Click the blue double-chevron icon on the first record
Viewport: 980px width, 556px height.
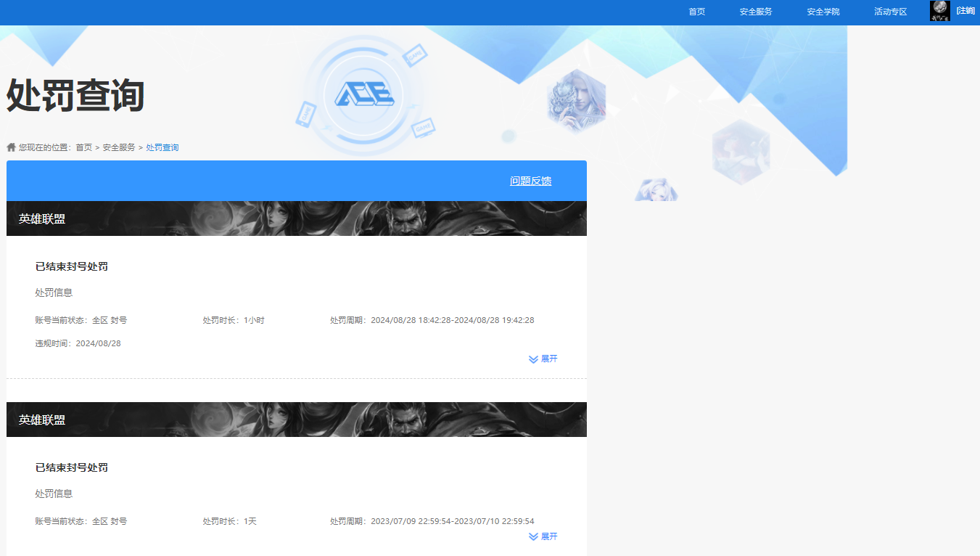pos(532,359)
